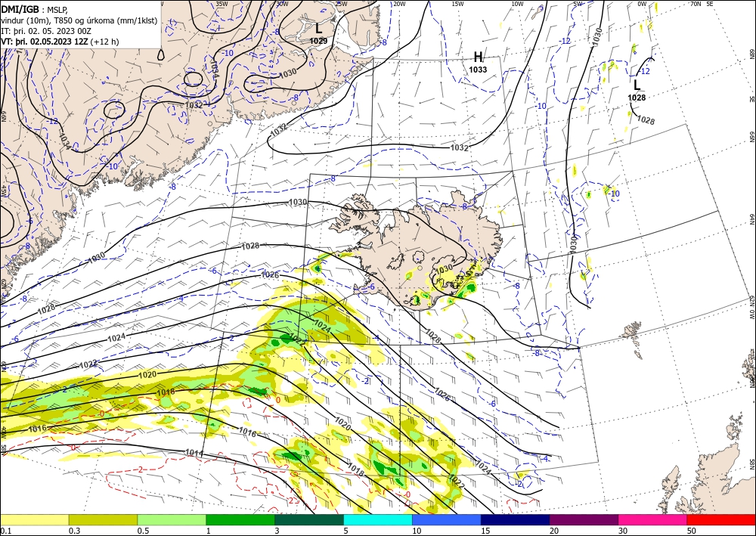Click the '35W' longitude label at top
Screen dimensions: 756x536
[x=222, y=4]
